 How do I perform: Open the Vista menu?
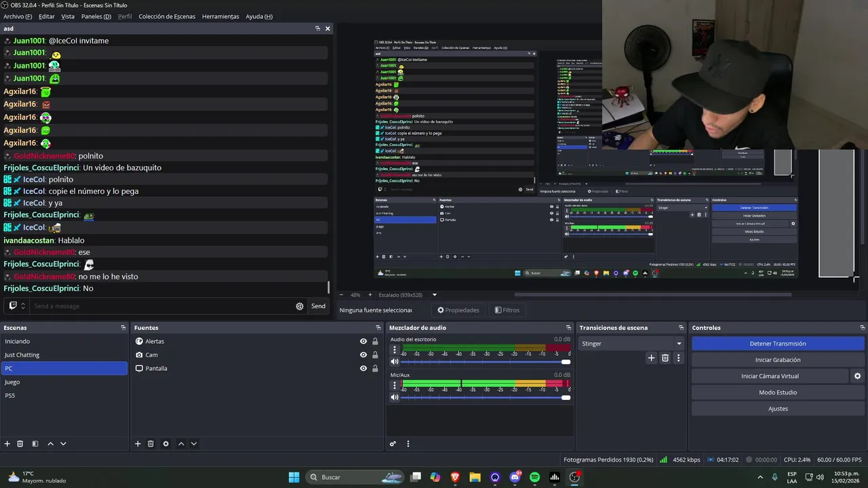[68, 16]
